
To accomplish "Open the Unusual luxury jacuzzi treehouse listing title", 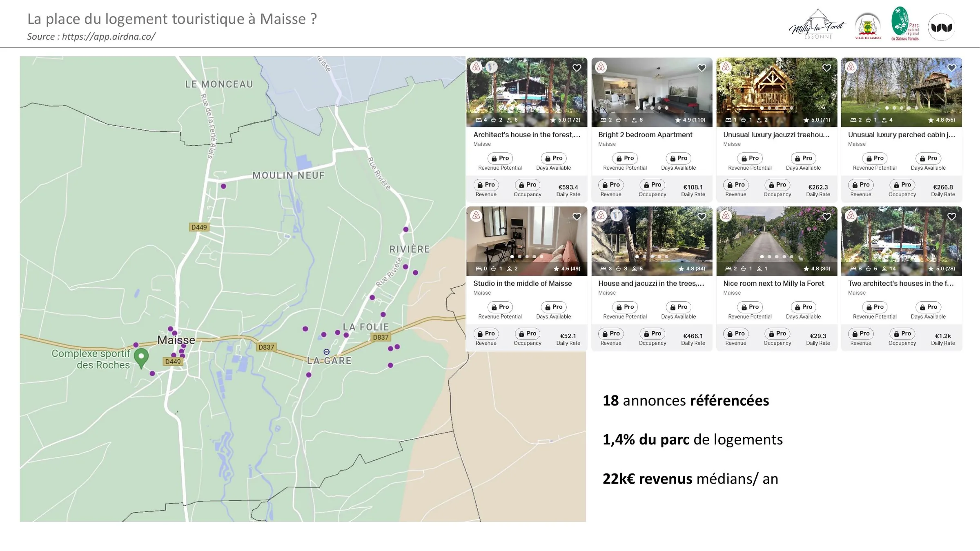I will click(776, 135).
